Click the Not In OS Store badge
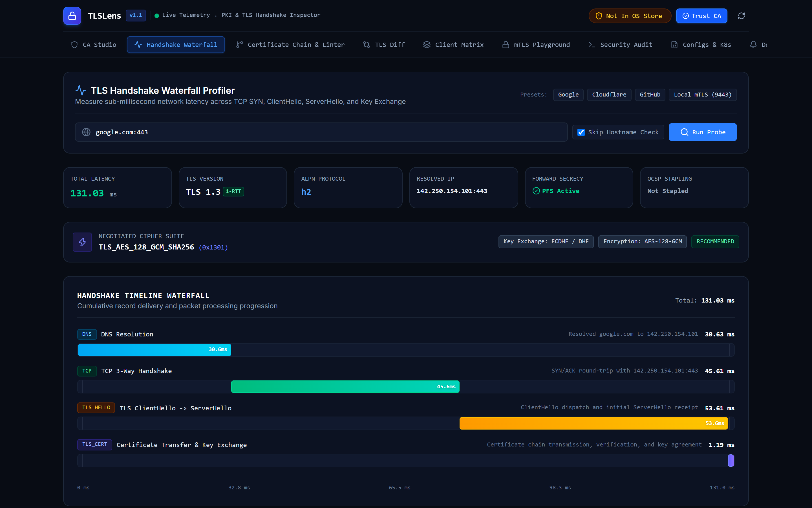Screen dimensions: 812x508 click(630, 16)
